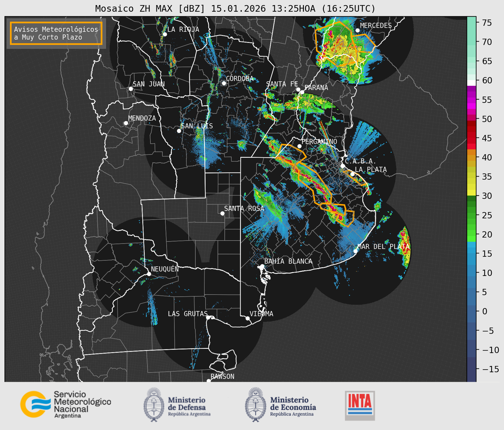Screen dimensions: 504x430
Task: Click the Servicio Meteorológico Nacional logo
Action: point(65,404)
